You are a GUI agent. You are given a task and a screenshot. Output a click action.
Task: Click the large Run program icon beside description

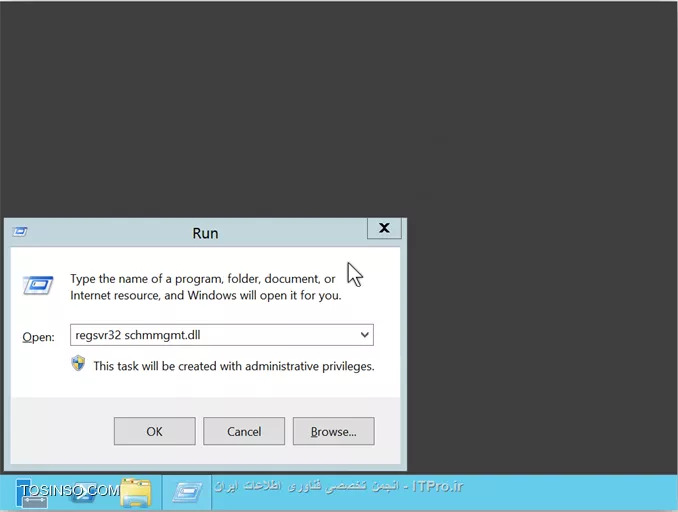(38, 285)
